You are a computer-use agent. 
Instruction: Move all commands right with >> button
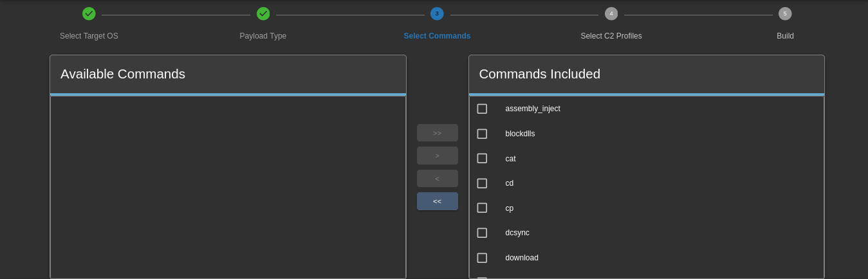pos(438,133)
